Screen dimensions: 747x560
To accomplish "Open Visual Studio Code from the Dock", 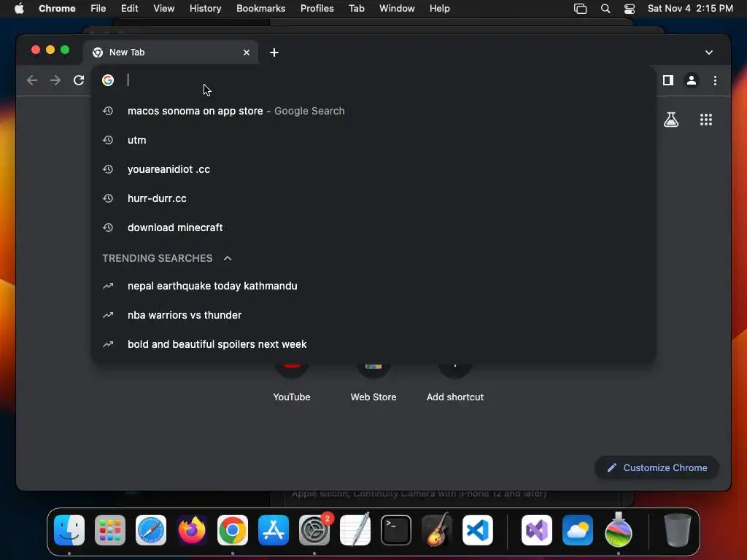I will click(x=477, y=530).
